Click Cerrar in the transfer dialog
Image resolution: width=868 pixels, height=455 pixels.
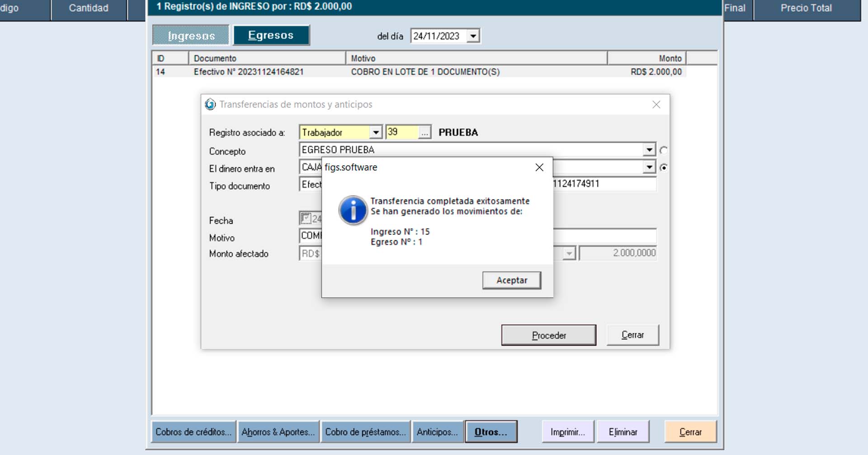tap(632, 335)
